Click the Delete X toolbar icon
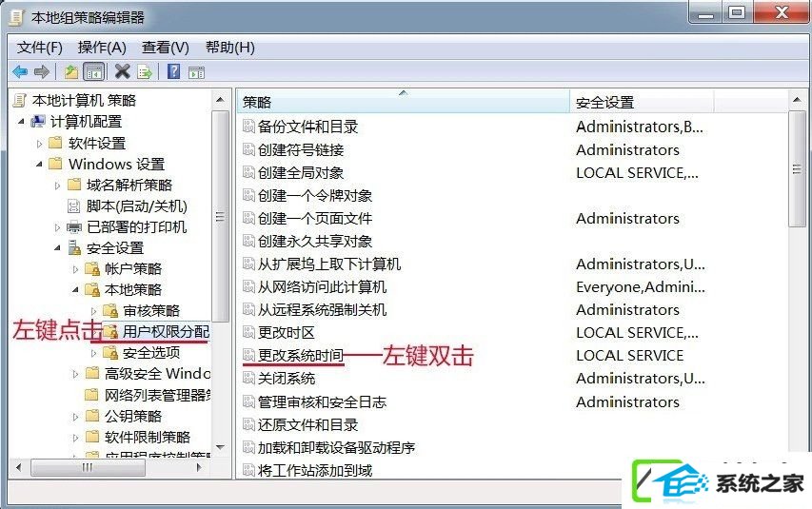The width and height of the screenshot is (812, 509). tap(122, 71)
